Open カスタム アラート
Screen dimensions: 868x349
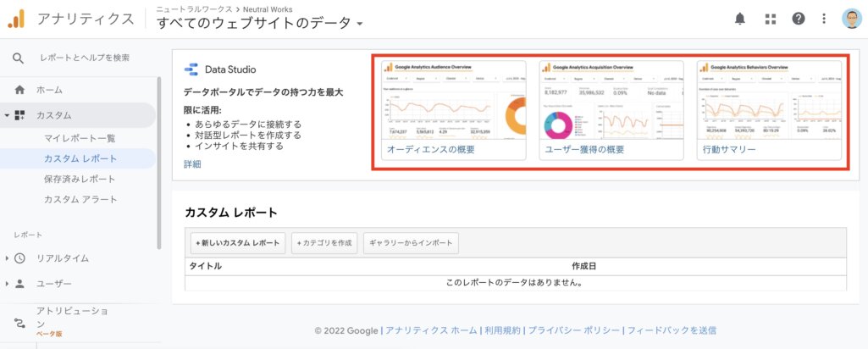tap(80, 199)
